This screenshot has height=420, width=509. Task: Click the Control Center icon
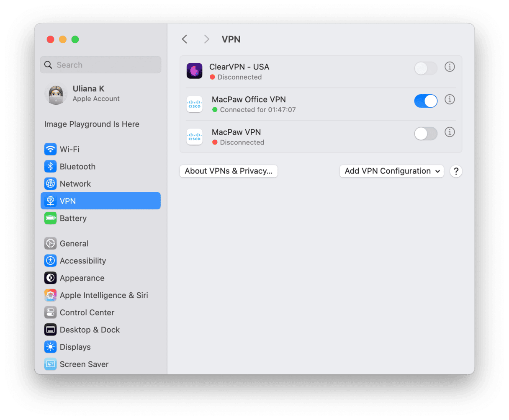(50, 312)
